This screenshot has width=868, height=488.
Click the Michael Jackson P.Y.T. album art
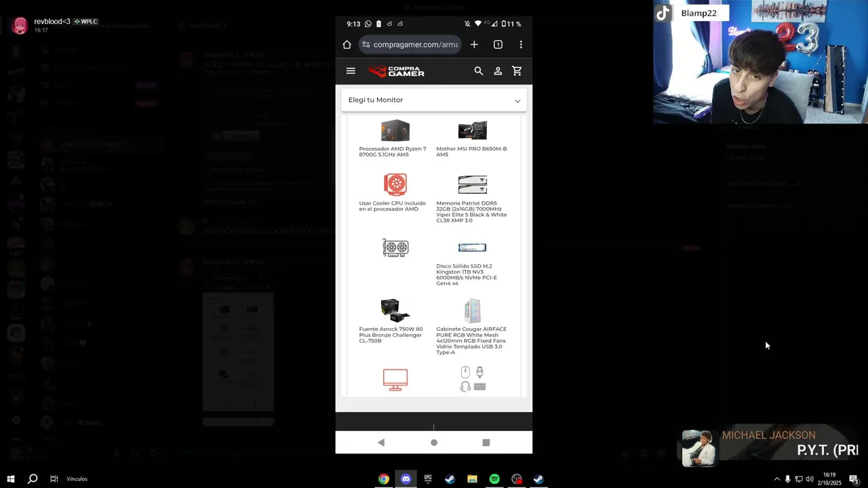coord(700,449)
